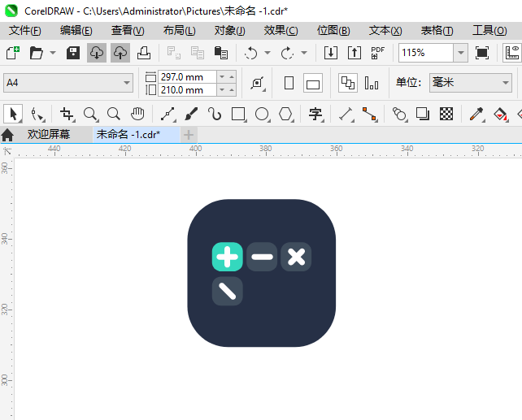The height and width of the screenshot is (420, 522).
Task: Toggle the rulers display icon
Action: 512,53
